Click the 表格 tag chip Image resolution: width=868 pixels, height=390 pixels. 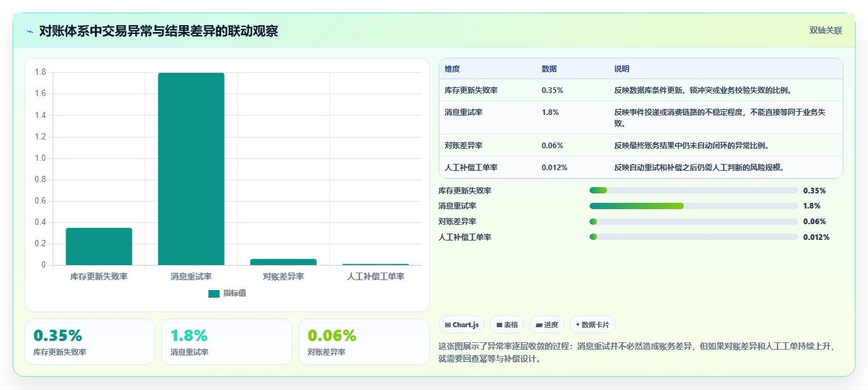(x=507, y=325)
